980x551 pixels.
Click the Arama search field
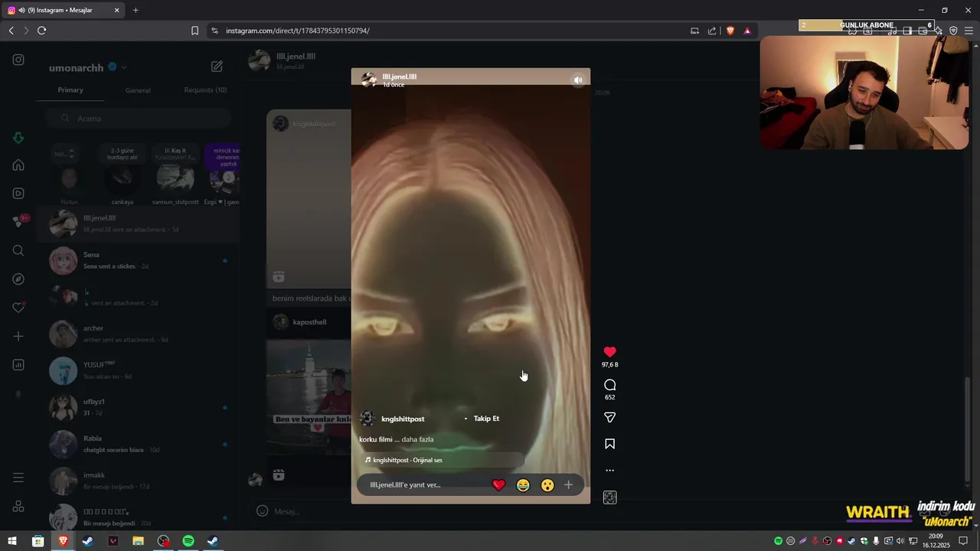coord(138,119)
